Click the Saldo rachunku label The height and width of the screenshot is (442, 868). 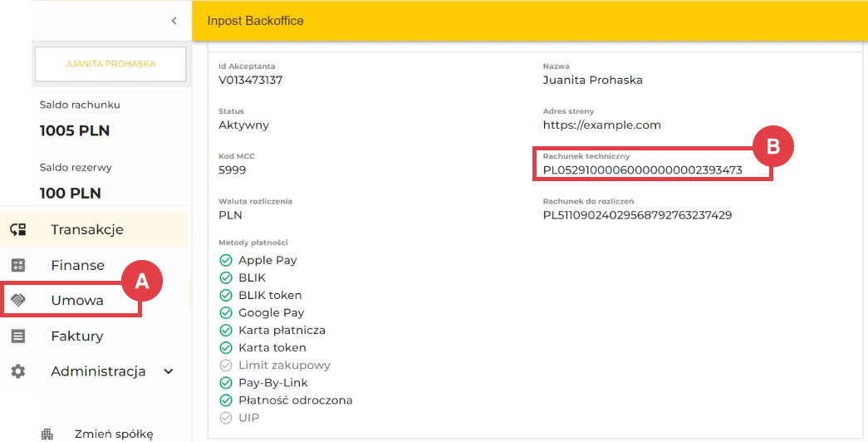(80, 105)
